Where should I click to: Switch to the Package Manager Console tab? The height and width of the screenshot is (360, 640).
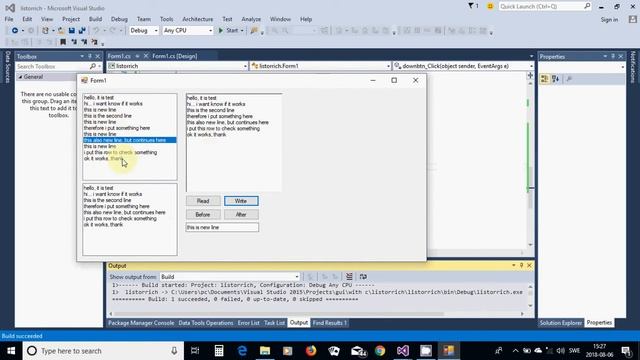click(141, 323)
